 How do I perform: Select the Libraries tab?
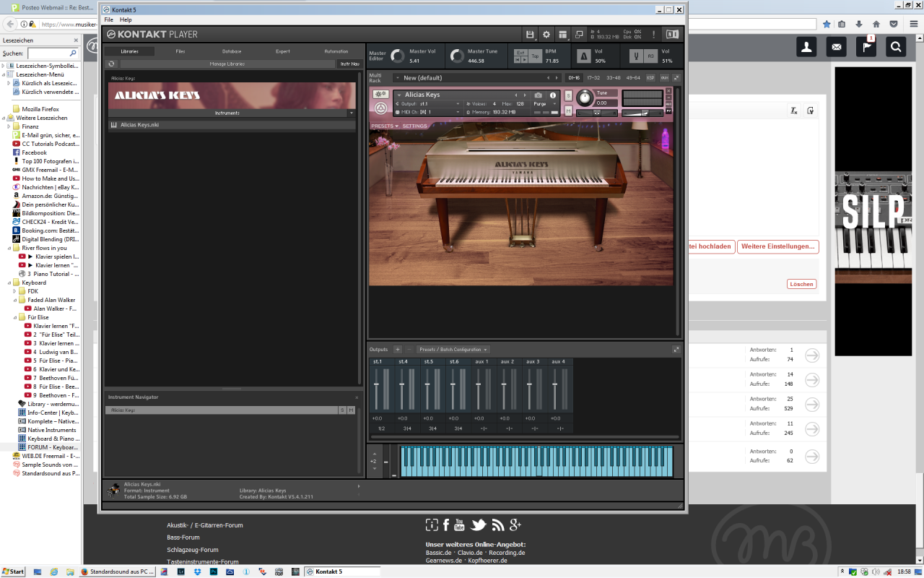click(130, 51)
